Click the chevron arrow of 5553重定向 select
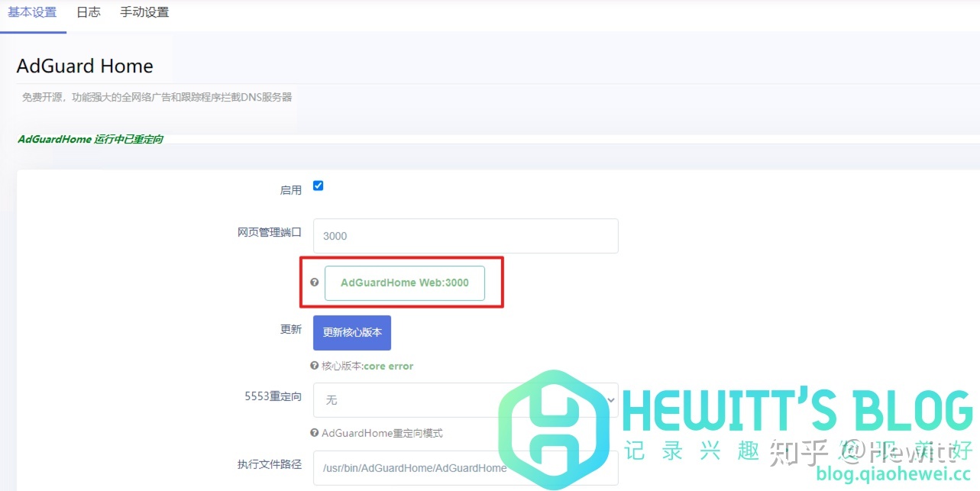 click(610, 400)
